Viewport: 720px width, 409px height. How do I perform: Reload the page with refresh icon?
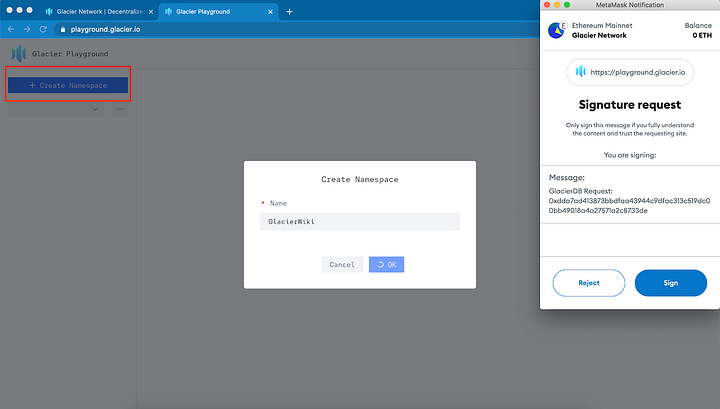43,29
